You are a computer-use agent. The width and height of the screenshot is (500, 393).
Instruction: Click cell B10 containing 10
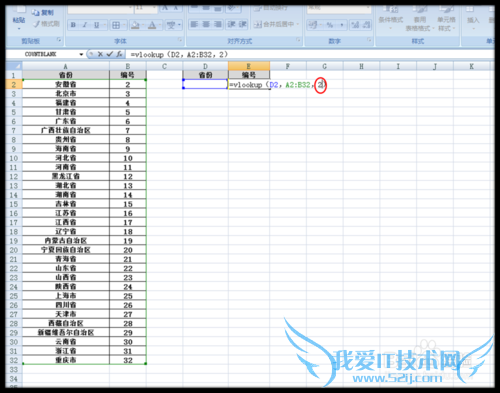click(128, 158)
